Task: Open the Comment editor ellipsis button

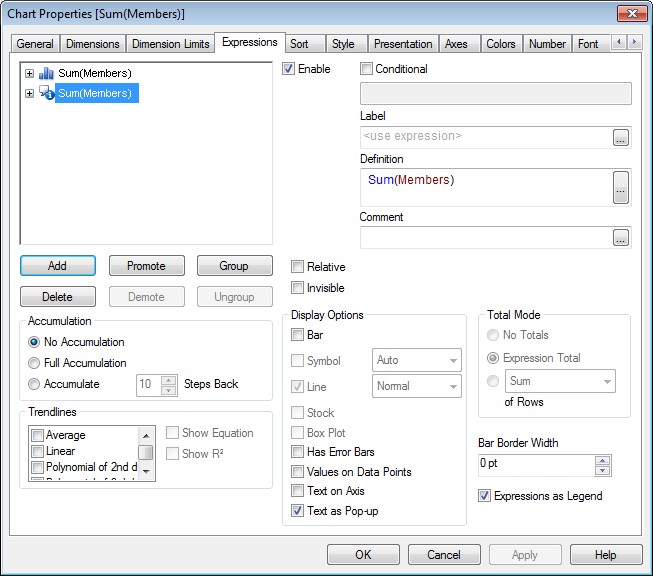Action: click(621, 237)
